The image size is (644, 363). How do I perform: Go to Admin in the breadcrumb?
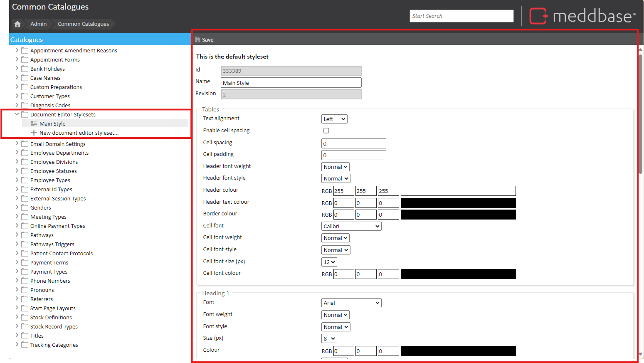pos(38,24)
